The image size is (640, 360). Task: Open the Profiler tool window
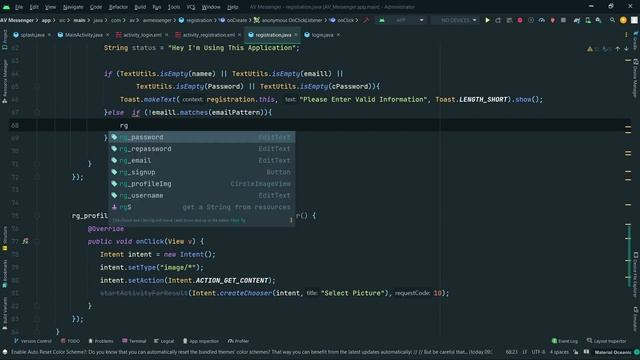point(238,341)
